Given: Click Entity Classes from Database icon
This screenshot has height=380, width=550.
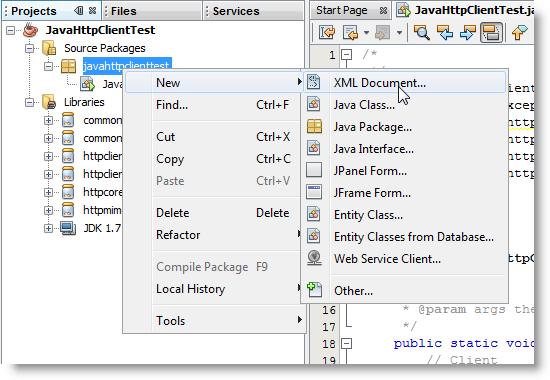Looking at the screenshot, I should 314,236.
